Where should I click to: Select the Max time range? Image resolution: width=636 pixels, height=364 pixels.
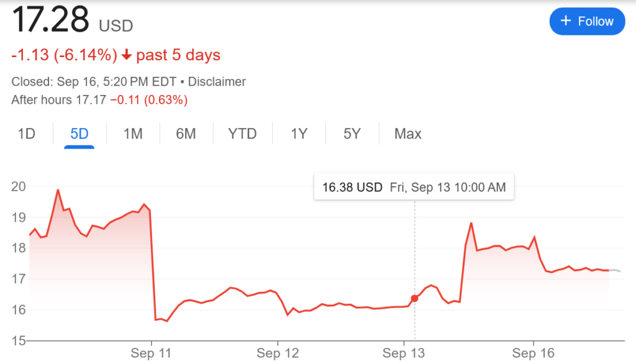(x=408, y=134)
